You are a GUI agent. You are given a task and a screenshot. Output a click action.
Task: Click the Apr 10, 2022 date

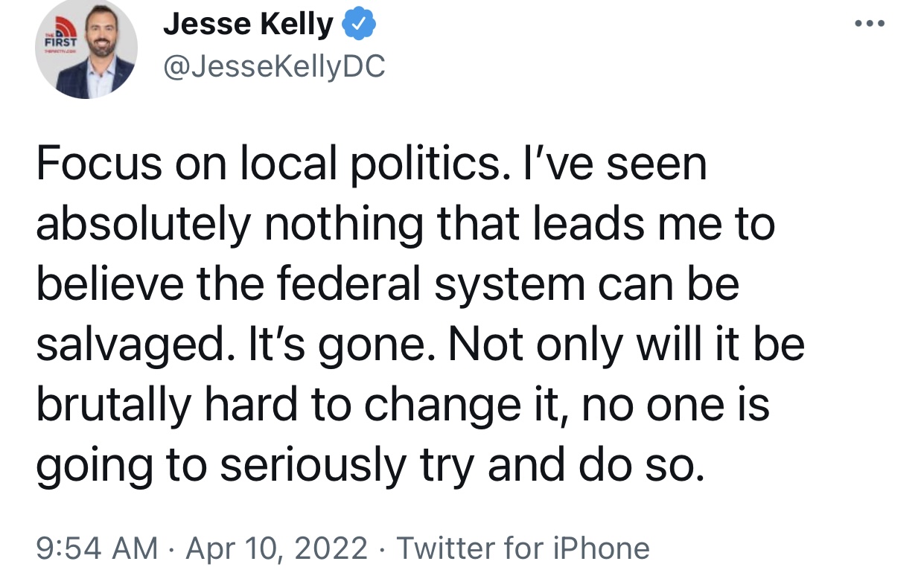(276, 548)
